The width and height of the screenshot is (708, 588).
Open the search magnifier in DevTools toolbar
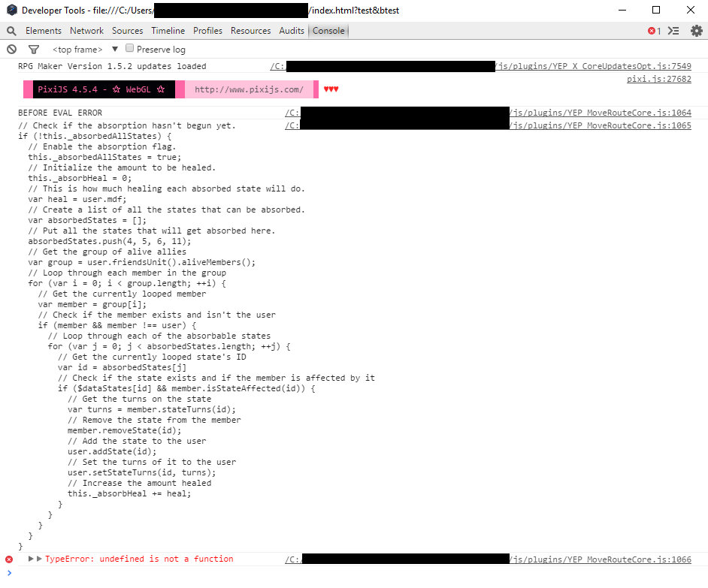(11, 31)
